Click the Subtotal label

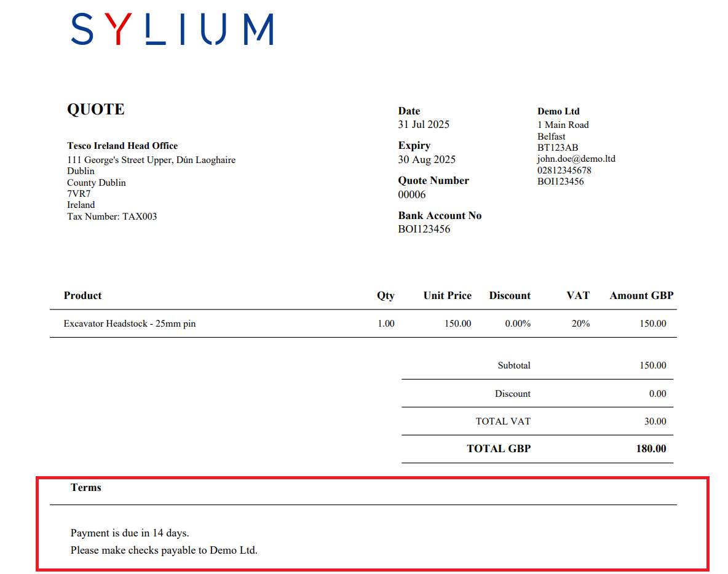tap(513, 365)
